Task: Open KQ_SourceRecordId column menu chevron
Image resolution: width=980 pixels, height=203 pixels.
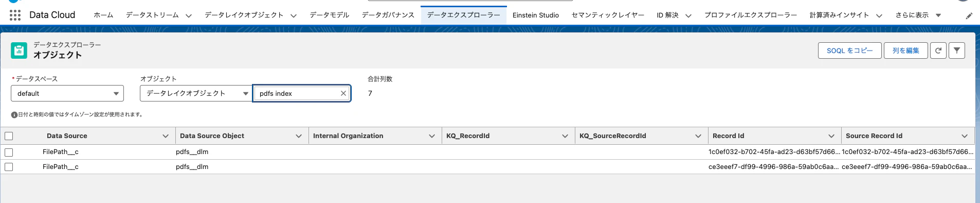Action: tap(698, 136)
